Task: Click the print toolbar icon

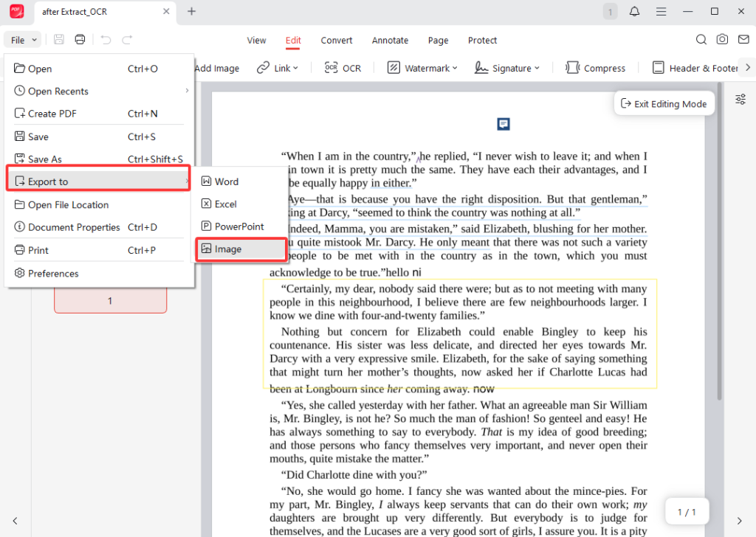Action: coord(80,40)
